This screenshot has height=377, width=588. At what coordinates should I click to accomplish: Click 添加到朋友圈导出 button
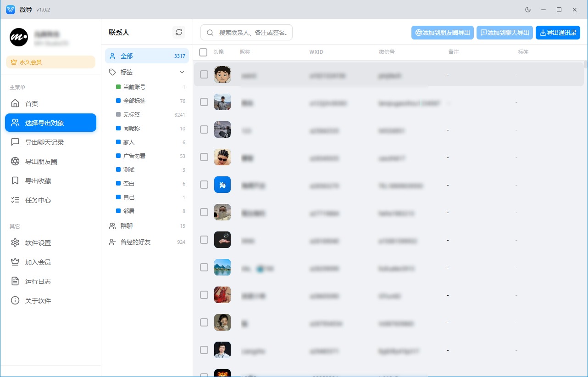click(443, 33)
